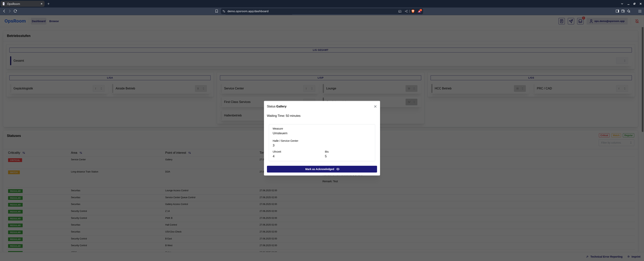Open the Dashboard nav item
The width and height of the screenshot is (644, 261).
(x=39, y=21)
